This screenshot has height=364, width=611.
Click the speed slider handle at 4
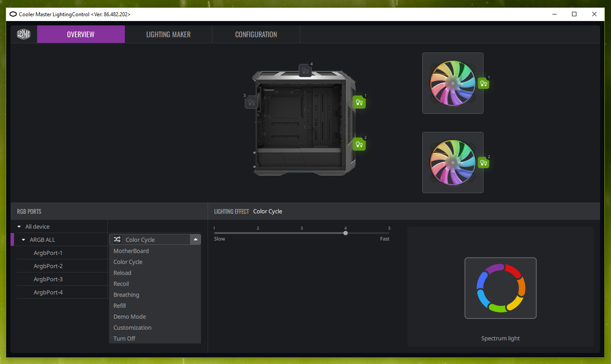tap(346, 233)
